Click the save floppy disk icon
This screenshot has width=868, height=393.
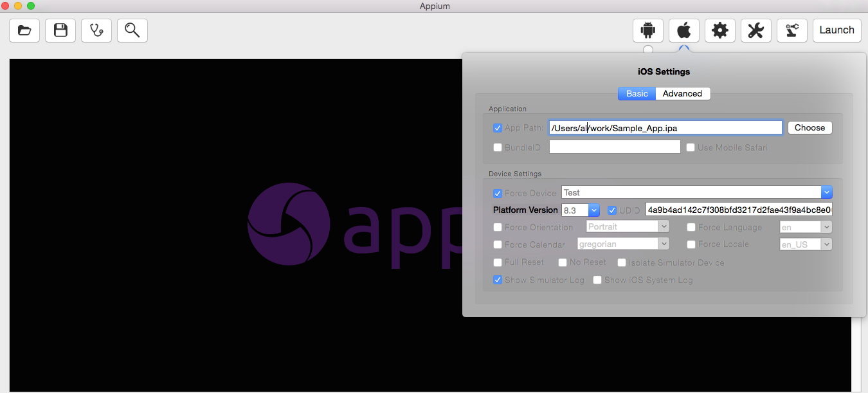pos(60,30)
